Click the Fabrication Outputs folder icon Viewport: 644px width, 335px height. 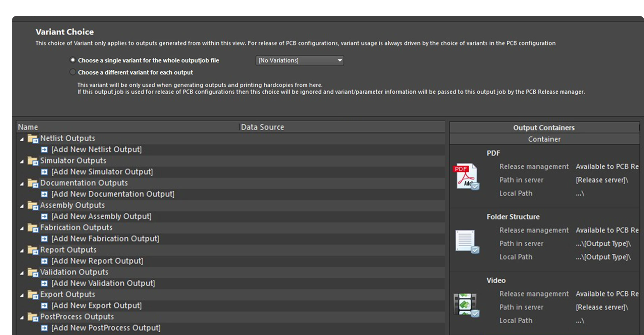pyautogui.click(x=33, y=228)
